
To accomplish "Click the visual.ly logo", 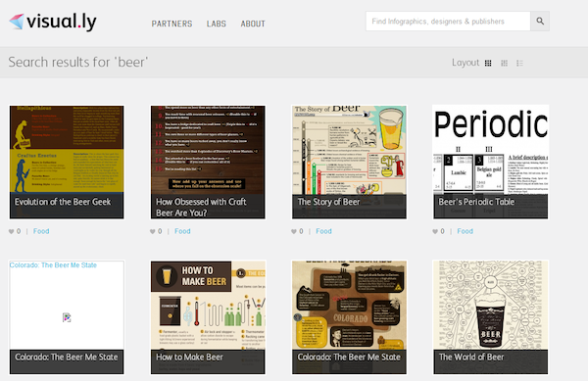I will pos(53,22).
